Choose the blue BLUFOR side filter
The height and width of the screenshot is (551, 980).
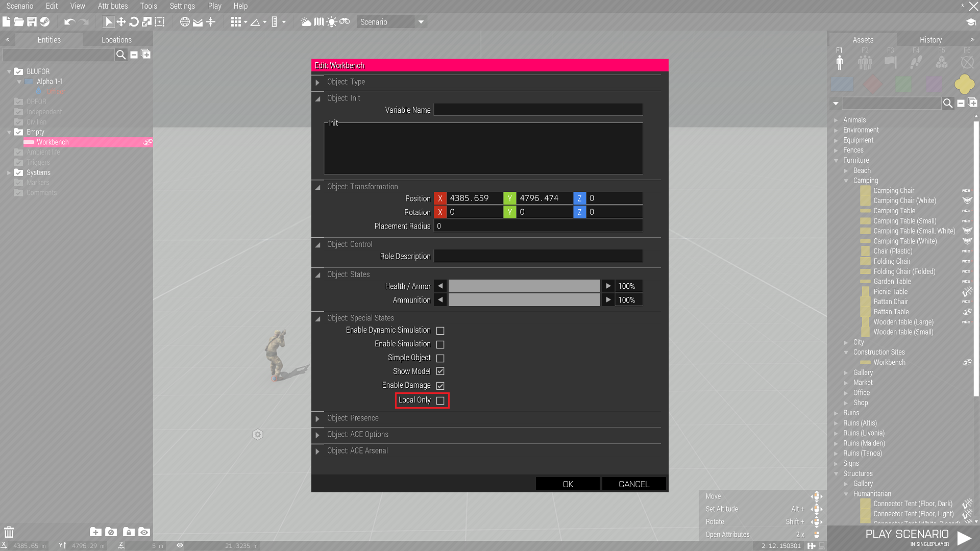tap(842, 84)
